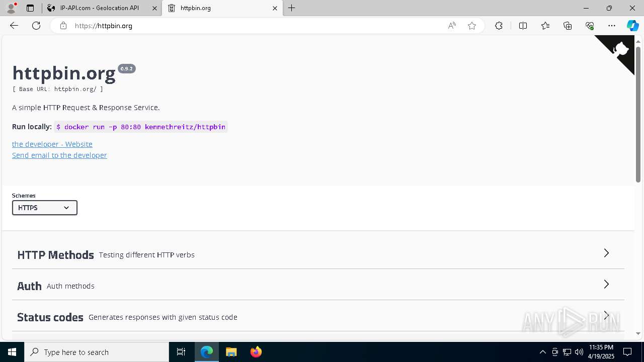644x362 pixels.
Task: Click the back navigation arrow
Action: pyautogui.click(x=14, y=26)
